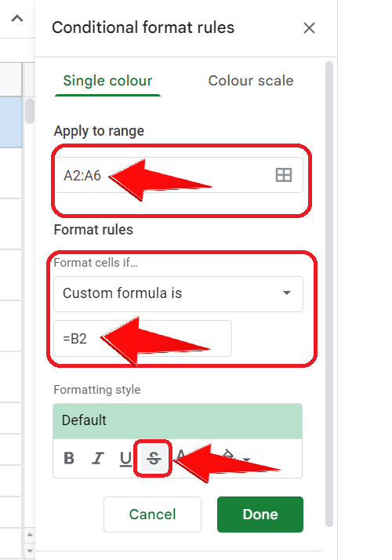
Task: Open the text colour picker
Action: tap(181, 457)
